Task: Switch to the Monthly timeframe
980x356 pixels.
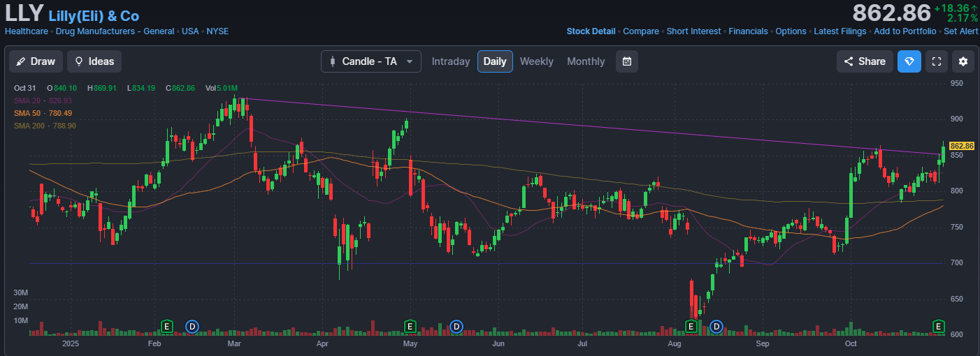Action: [586, 61]
